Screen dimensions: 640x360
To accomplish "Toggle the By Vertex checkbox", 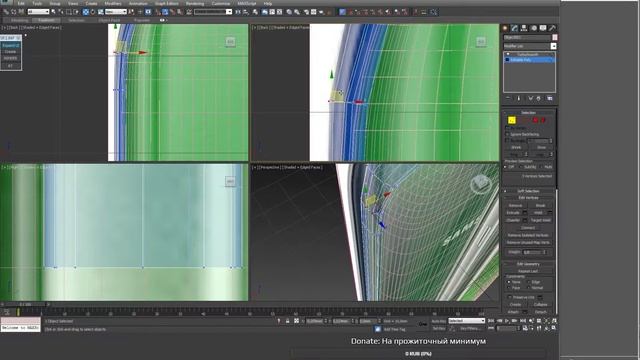I will click(x=508, y=128).
